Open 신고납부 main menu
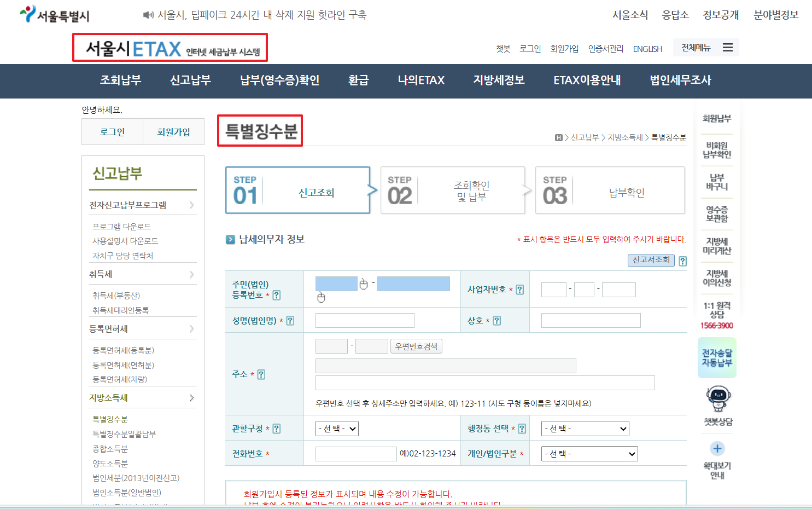Image resolution: width=812 pixels, height=509 pixels. (x=190, y=80)
